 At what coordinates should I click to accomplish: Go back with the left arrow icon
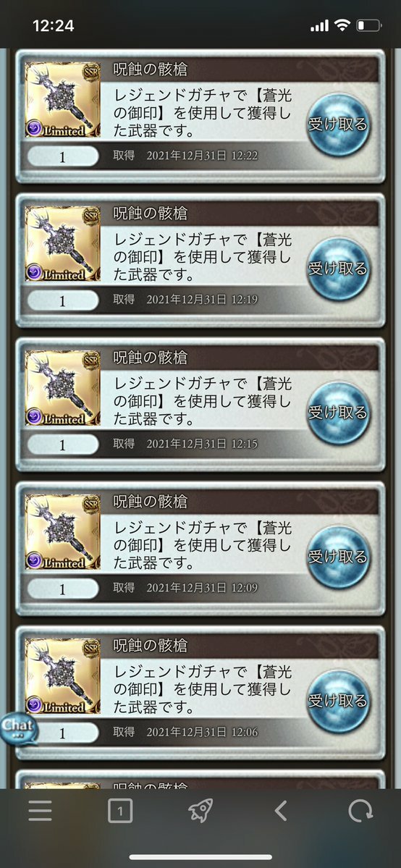281,812
